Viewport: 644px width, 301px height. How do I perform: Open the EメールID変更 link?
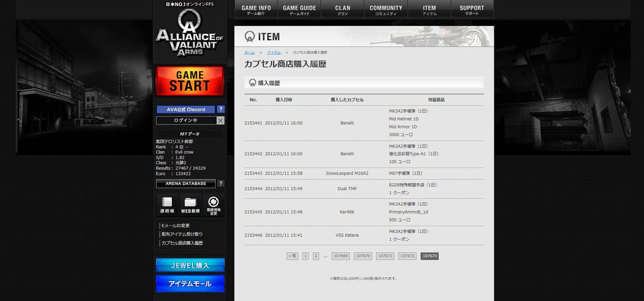[x=175, y=225]
